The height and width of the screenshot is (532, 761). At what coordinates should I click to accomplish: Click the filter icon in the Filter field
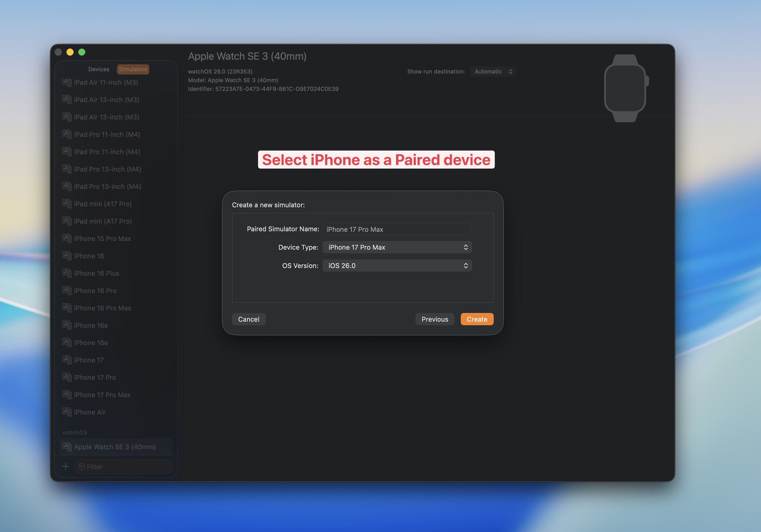(81, 467)
